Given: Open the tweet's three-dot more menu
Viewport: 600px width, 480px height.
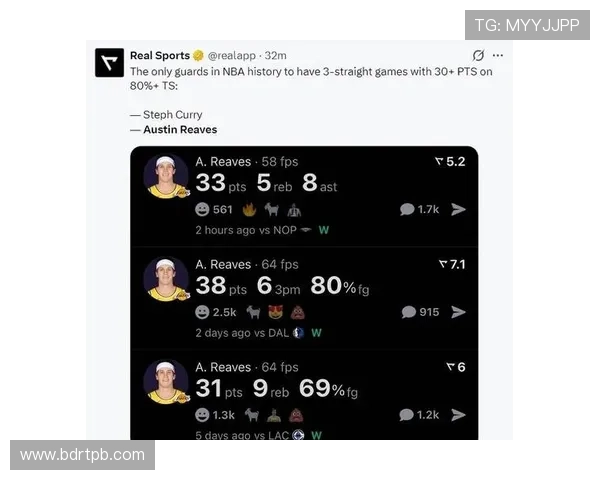Looking at the screenshot, I should (498, 56).
